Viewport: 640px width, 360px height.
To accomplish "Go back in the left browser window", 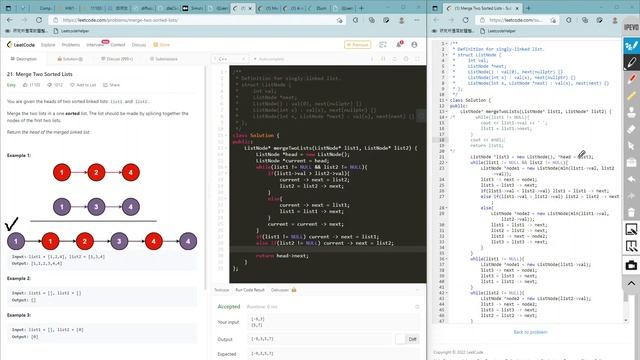I will click(9, 20).
